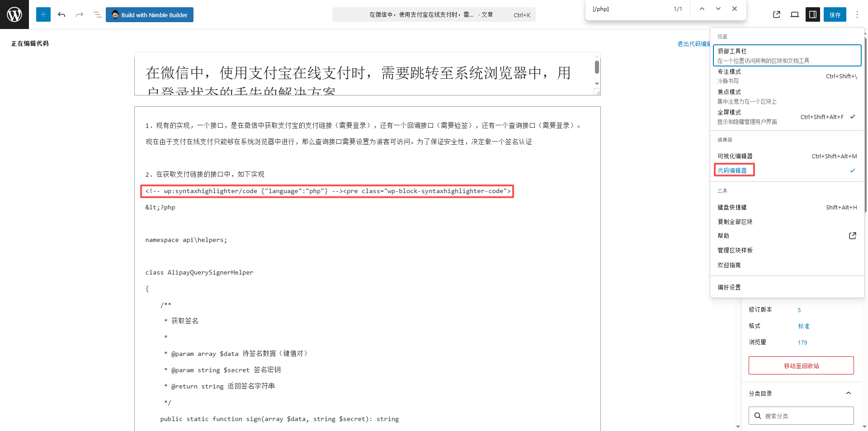Click the syntaxhighlighter comment line

(x=327, y=191)
